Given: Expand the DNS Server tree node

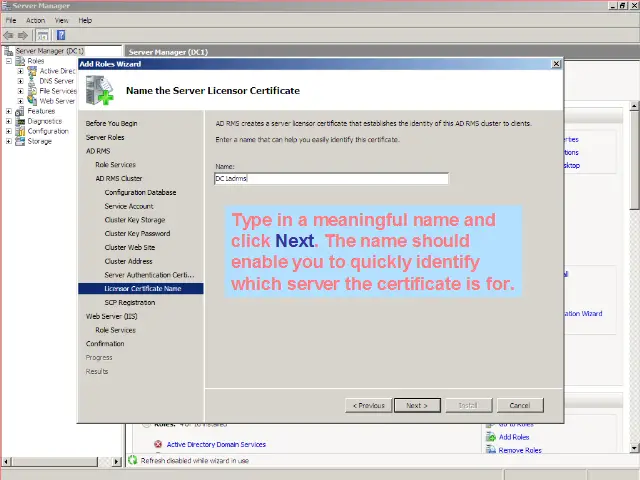Looking at the screenshot, I should pos(20,81).
